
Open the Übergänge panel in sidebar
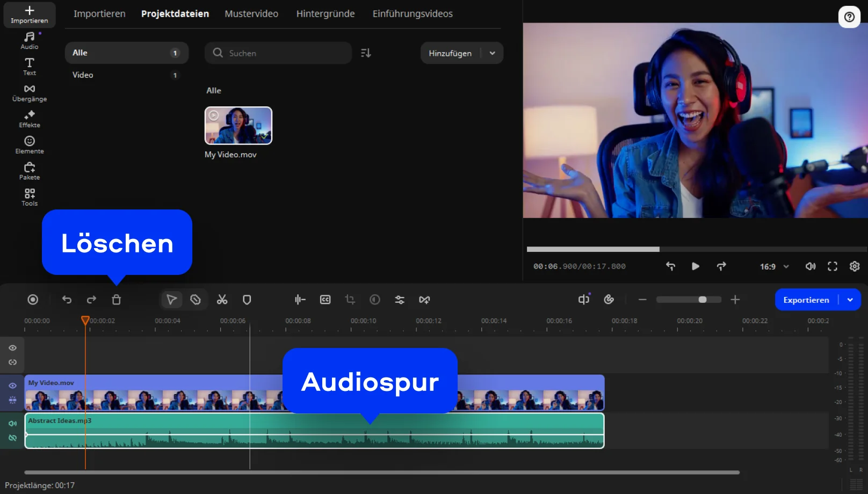click(30, 93)
